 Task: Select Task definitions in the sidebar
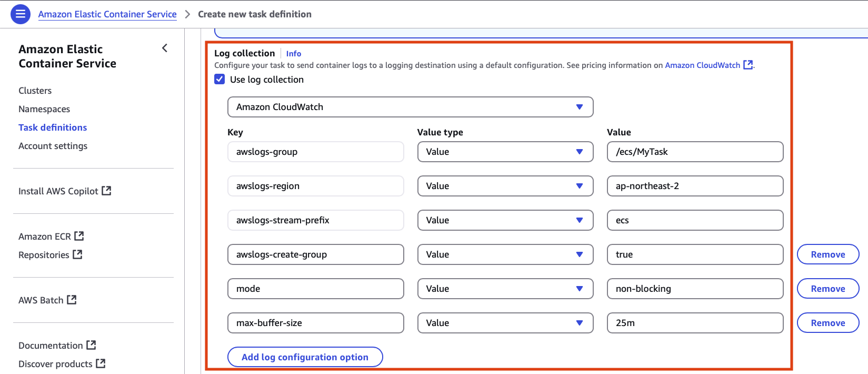53,127
